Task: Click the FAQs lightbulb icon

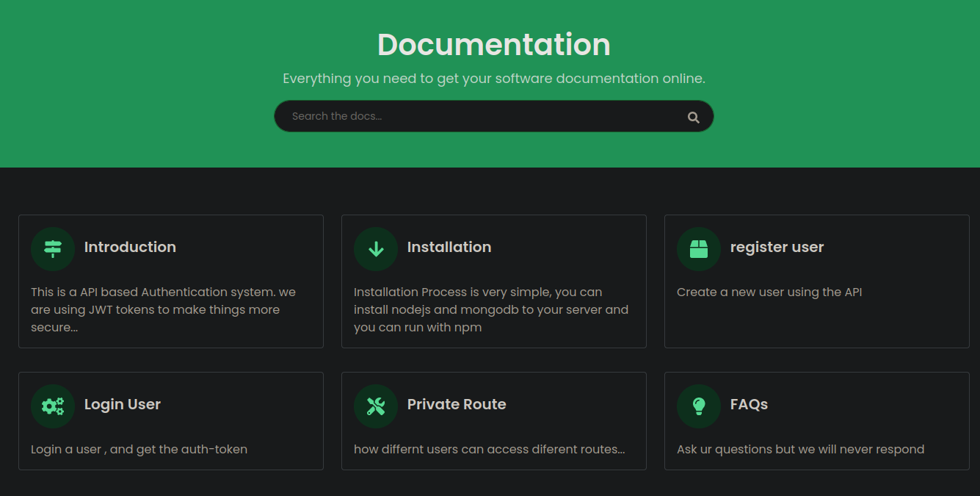Action: point(699,406)
